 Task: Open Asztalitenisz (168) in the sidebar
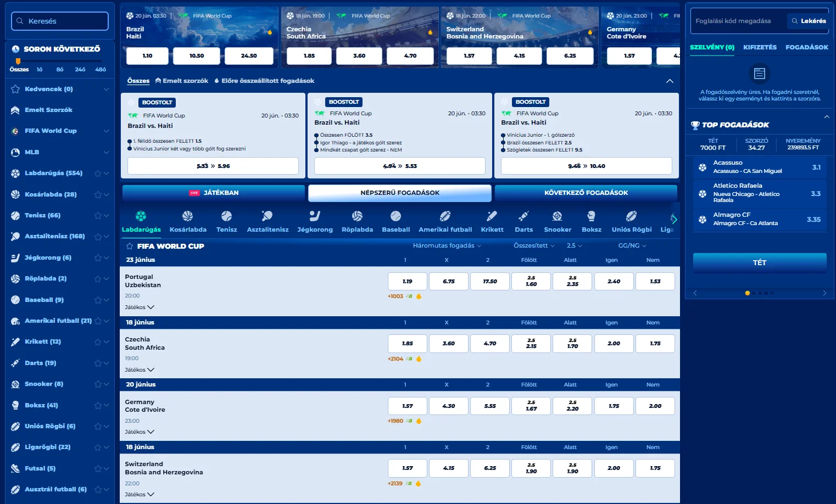[x=54, y=236]
